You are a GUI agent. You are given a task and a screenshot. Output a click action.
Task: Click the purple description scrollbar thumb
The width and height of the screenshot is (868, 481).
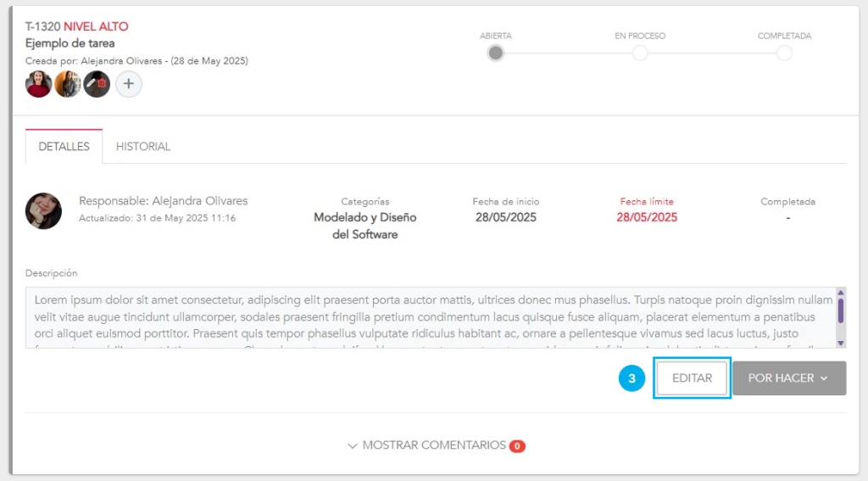click(841, 310)
